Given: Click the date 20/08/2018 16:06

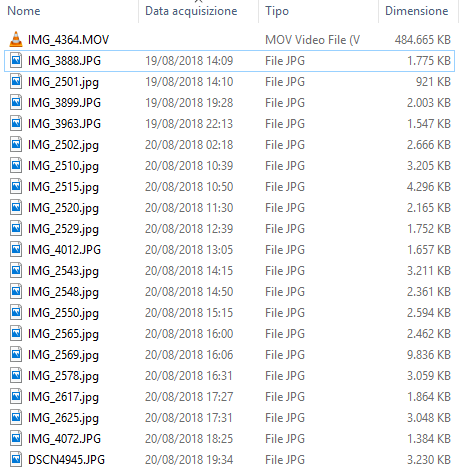Looking at the screenshot, I should point(189,355).
